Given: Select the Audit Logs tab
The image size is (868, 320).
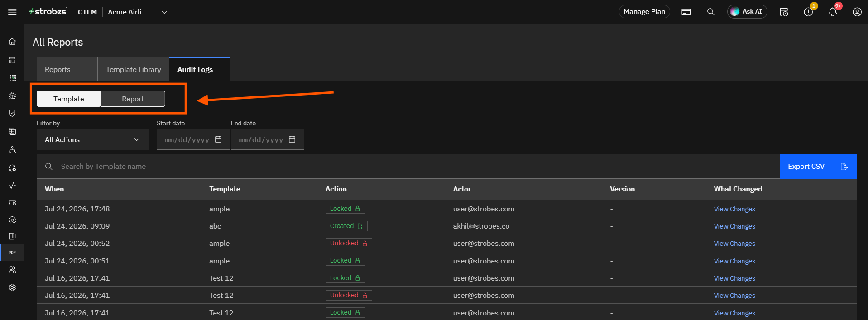Looking at the screenshot, I should (200, 69).
